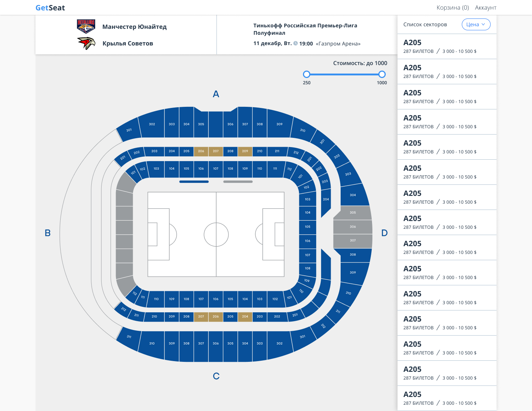Click the 250 minimum price slider handle

click(x=307, y=74)
